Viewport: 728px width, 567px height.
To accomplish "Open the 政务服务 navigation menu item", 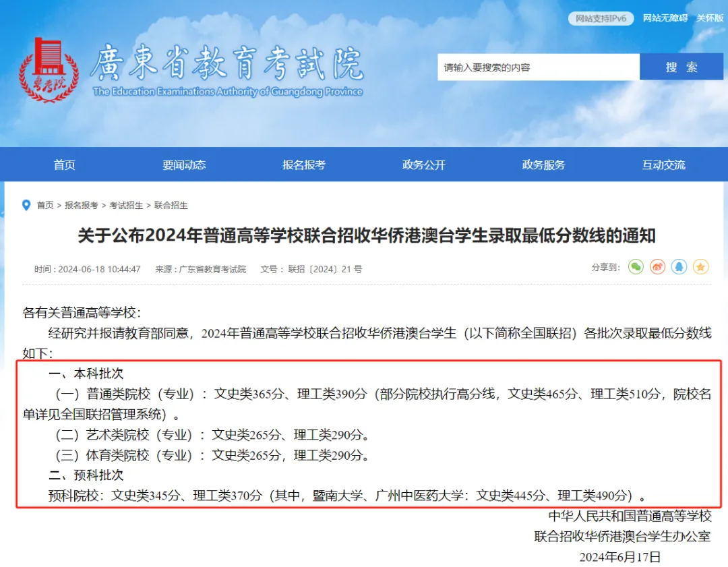I will pos(543,164).
